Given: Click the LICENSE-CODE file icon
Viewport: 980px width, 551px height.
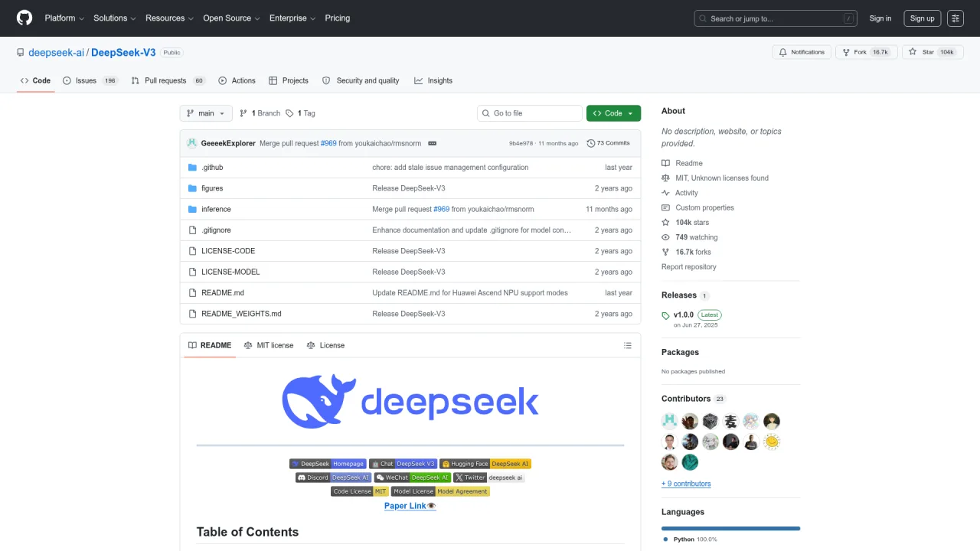Looking at the screenshot, I should 193,251.
